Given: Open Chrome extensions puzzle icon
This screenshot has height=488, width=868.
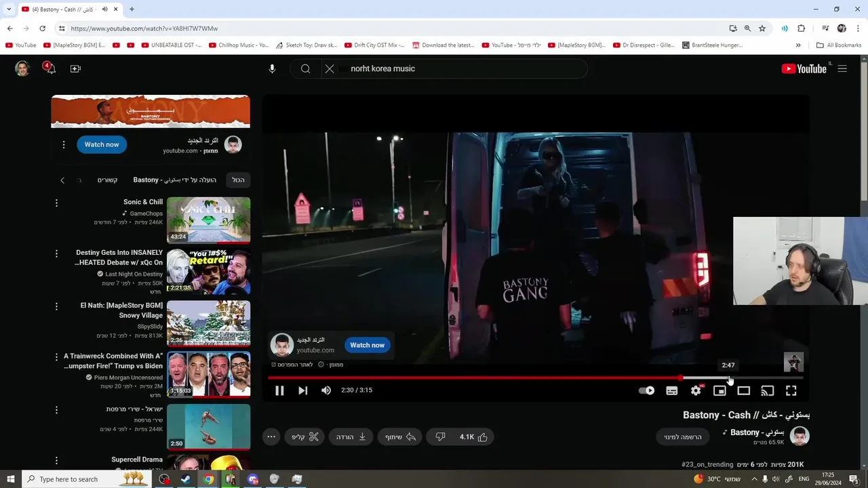Looking at the screenshot, I should (801, 28).
